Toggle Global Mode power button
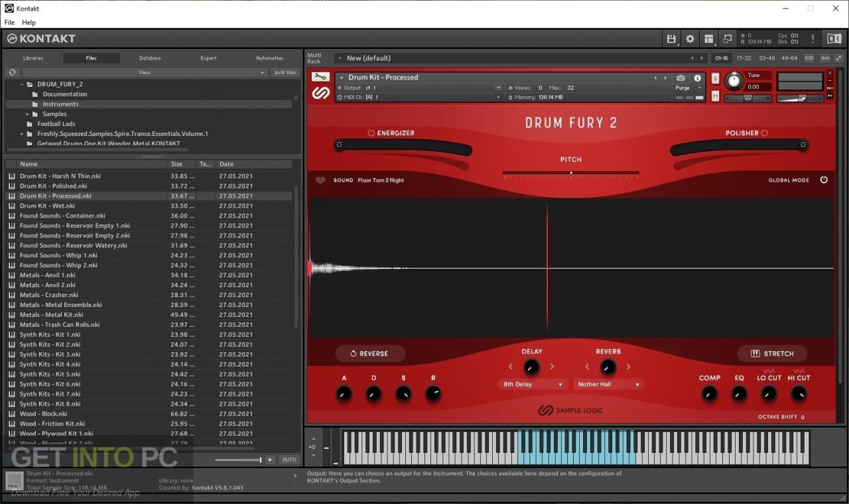Screen dimensions: 849x504 click(x=824, y=180)
